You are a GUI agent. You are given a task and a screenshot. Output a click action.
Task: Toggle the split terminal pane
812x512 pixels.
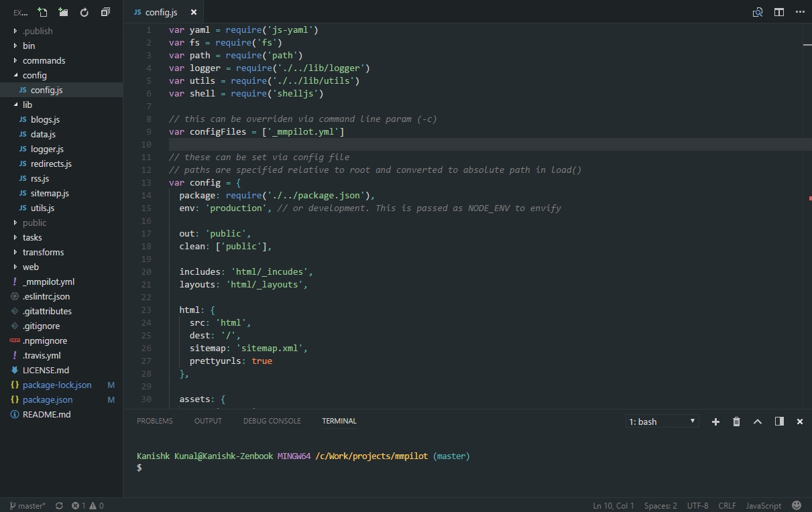point(779,421)
